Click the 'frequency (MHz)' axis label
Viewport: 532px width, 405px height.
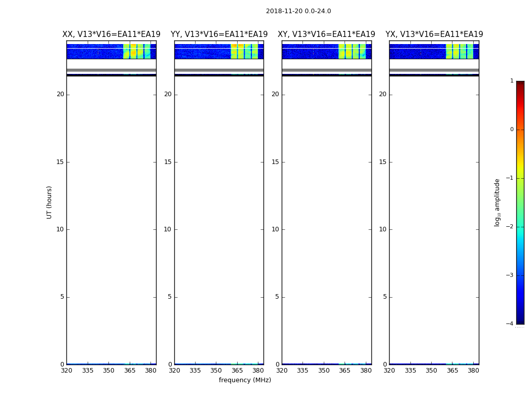coord(245,380)
